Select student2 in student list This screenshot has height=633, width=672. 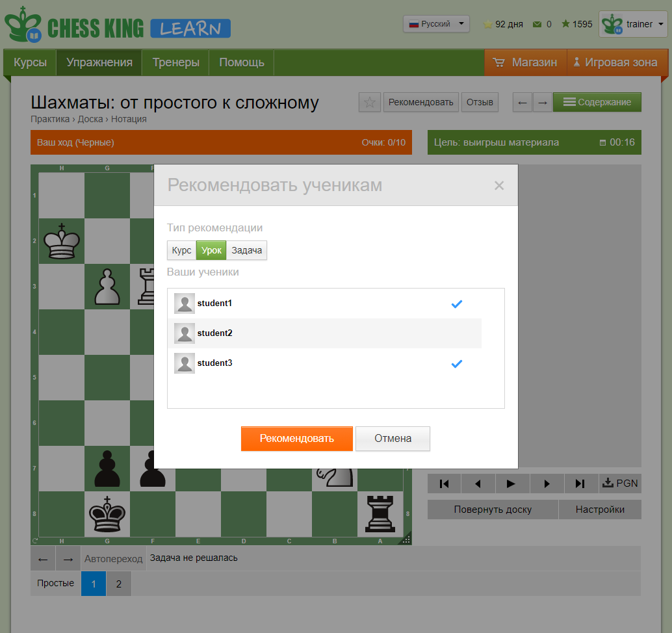point(324,333)
